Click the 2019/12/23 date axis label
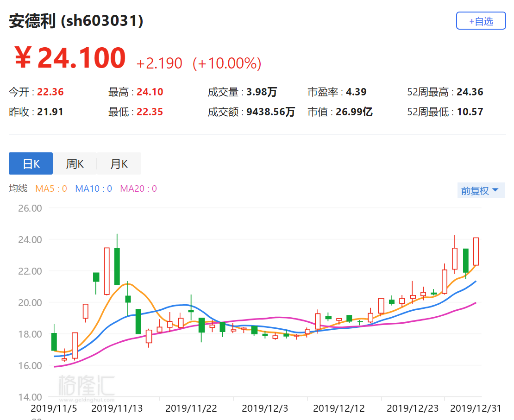 (413, 408)
